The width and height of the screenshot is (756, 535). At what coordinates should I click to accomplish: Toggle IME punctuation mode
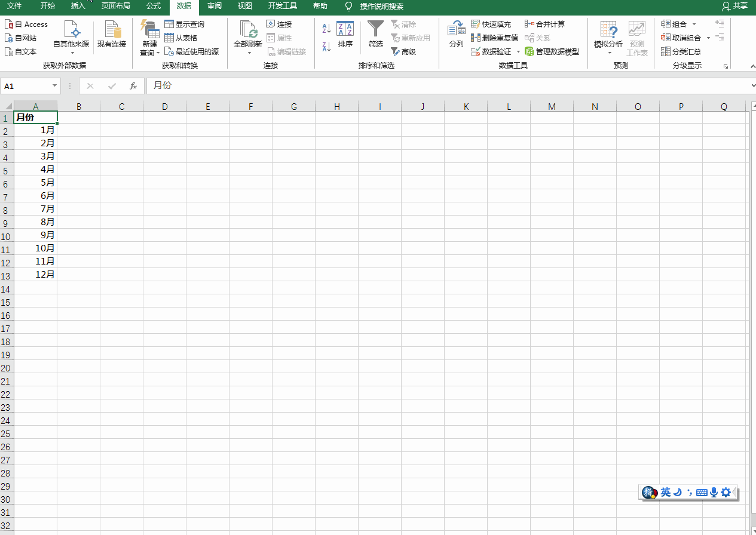point(689,493)
